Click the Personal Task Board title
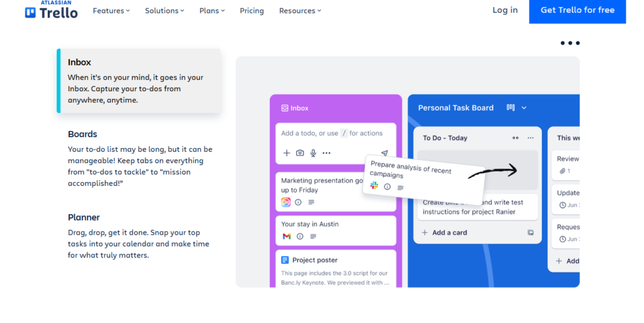The width and height of the screenshot is (644, 323). pos(455,108)
